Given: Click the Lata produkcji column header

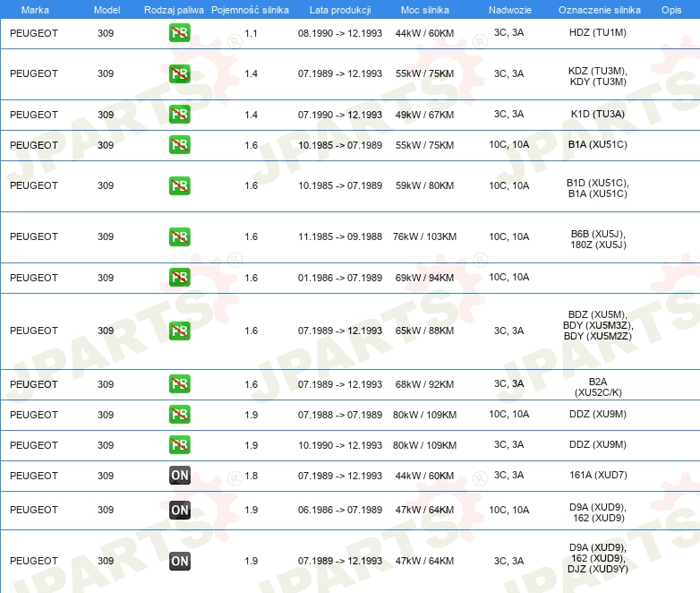Looking at the screenshot, I should click(340, 10).
